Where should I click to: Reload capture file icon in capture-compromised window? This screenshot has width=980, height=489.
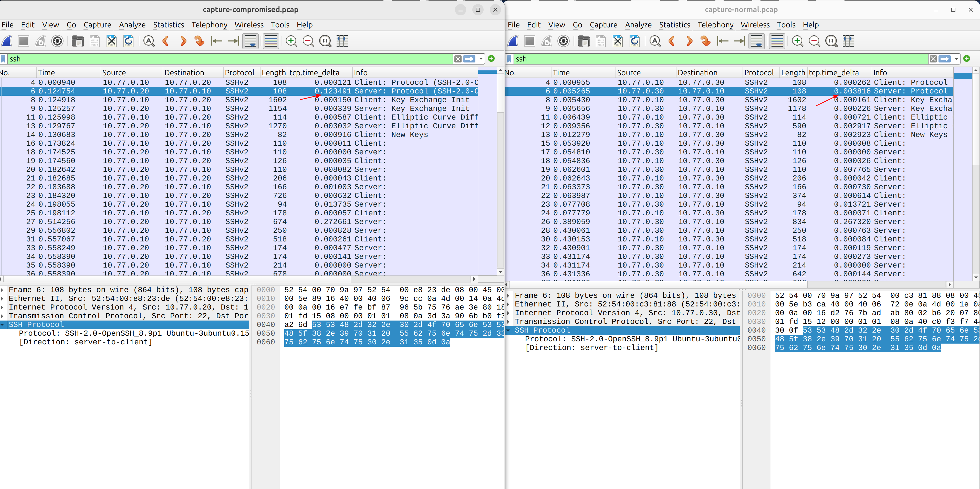tap(129, 41)
